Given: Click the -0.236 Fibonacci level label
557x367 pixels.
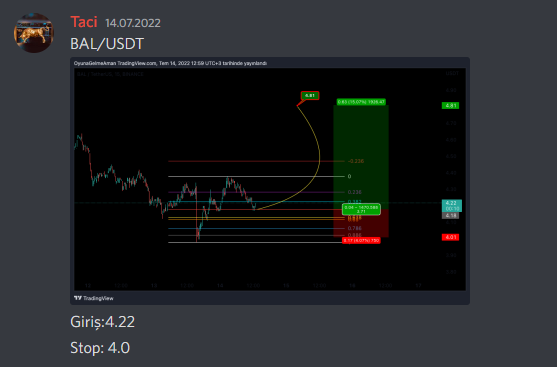Looking at the screenshot, I should [x=356, y=161].
